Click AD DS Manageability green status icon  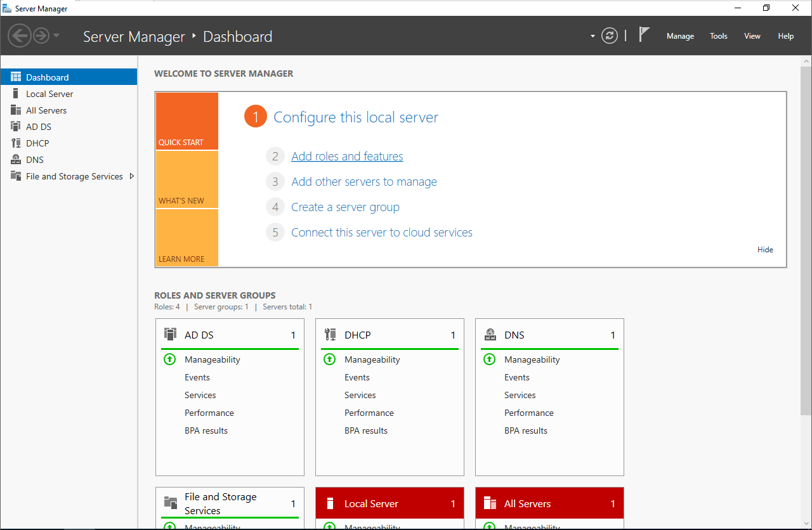[x=169, y=359]
